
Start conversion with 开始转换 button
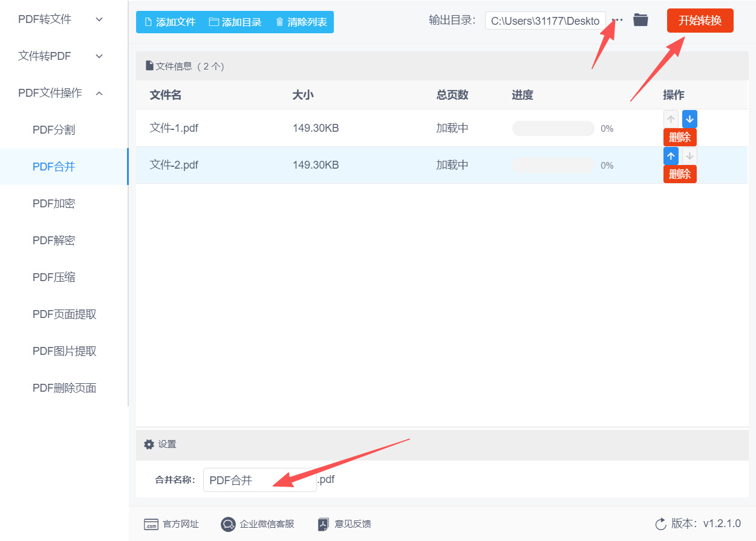(x=700, y=21)
